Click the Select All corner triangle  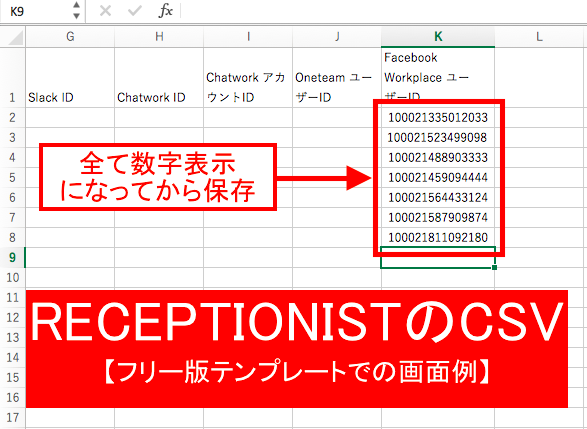13,37
